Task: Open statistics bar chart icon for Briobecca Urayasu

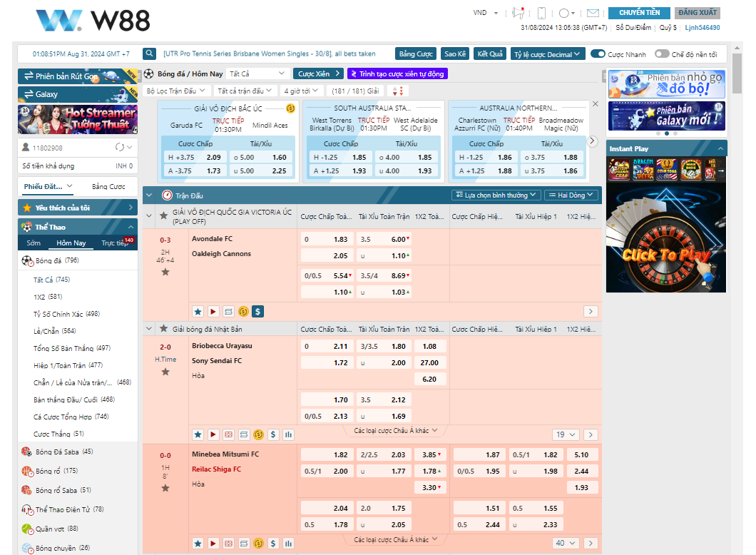Action: pyautogui.click(x=288, y=434)
